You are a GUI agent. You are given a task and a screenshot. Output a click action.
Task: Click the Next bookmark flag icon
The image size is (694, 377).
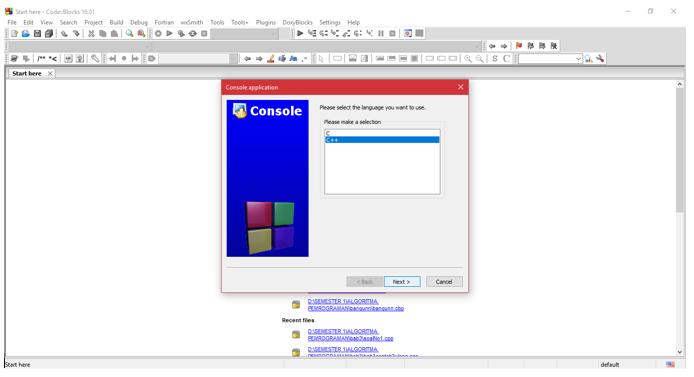pos(542,46)
